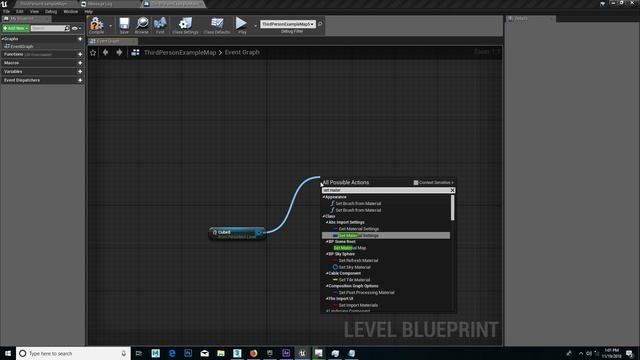The width and height of the screenshot is (640, 360).
Task: Open the View menu
Action: tap(34, 11)
